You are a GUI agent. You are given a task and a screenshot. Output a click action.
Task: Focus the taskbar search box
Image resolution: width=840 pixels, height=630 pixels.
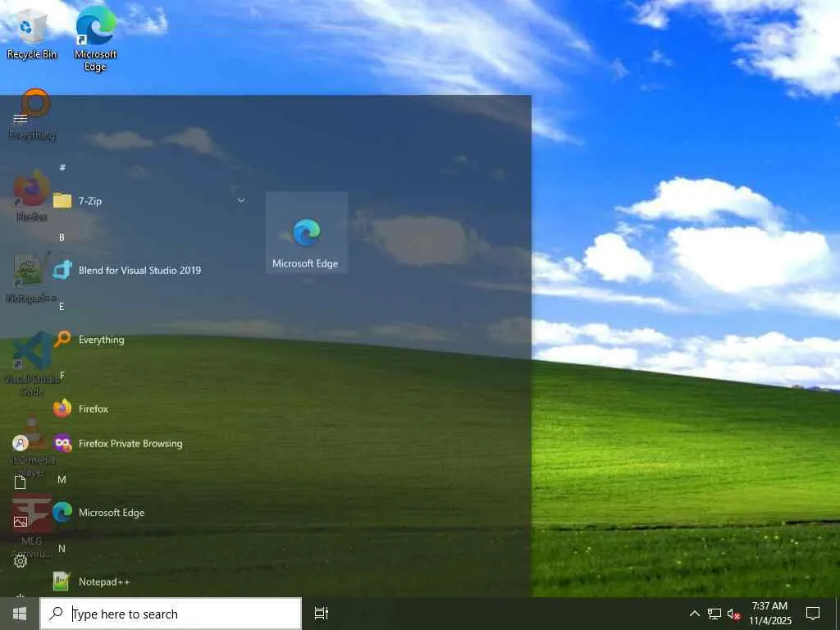point(171,614)
